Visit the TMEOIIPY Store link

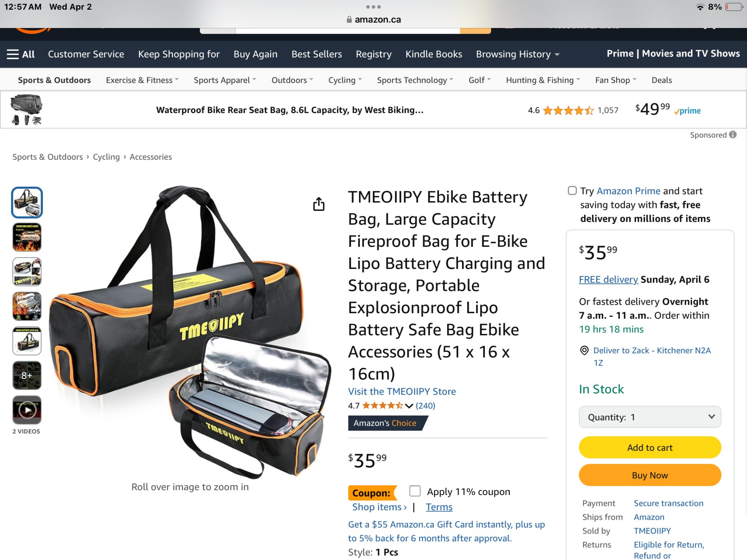pyautogui.click(x=402, y=391)
